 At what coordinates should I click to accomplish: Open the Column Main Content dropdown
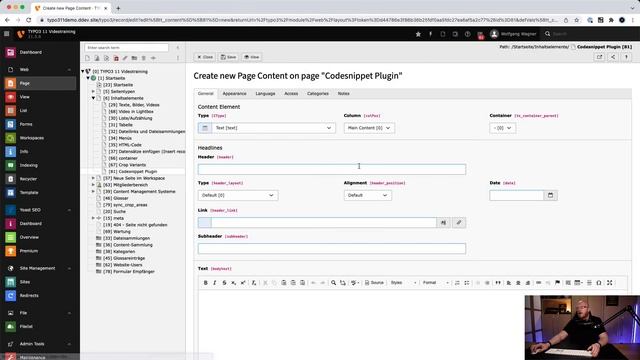369,128
